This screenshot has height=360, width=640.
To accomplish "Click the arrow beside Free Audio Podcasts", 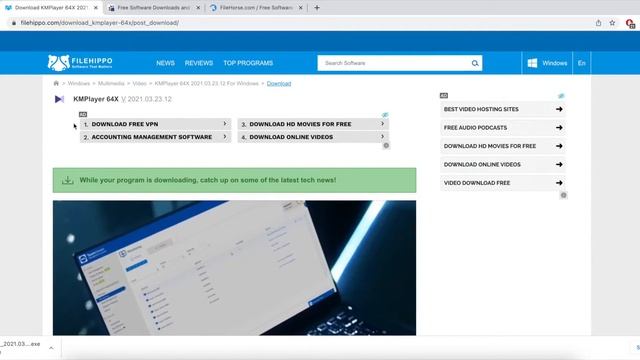I will pos(559,127).
